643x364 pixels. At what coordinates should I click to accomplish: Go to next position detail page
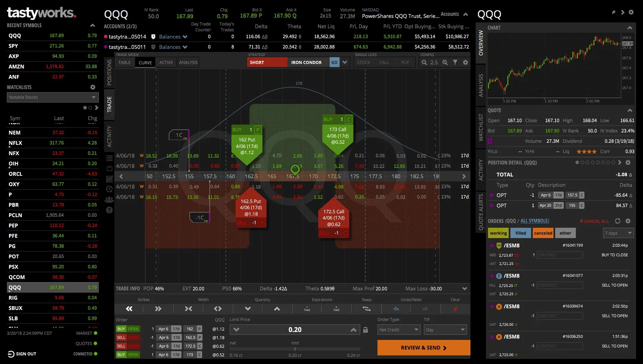pyautogui.click(x=620, y=162)
